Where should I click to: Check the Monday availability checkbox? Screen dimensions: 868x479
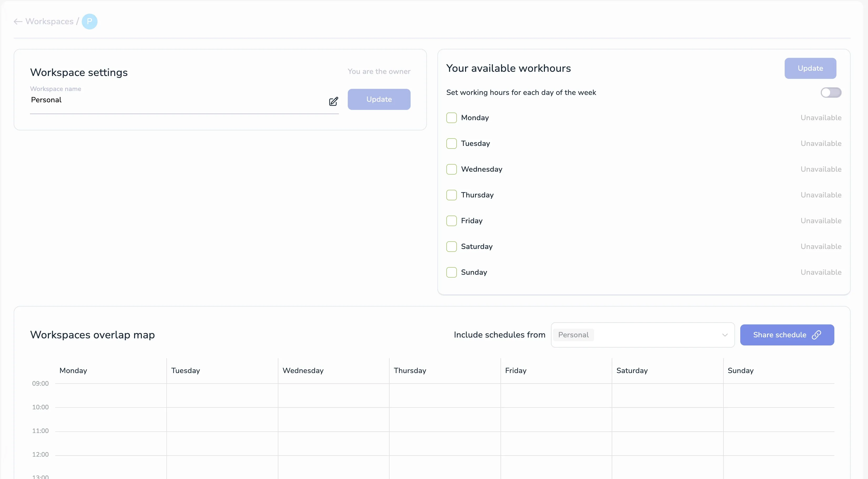click(x=451, y=118)
